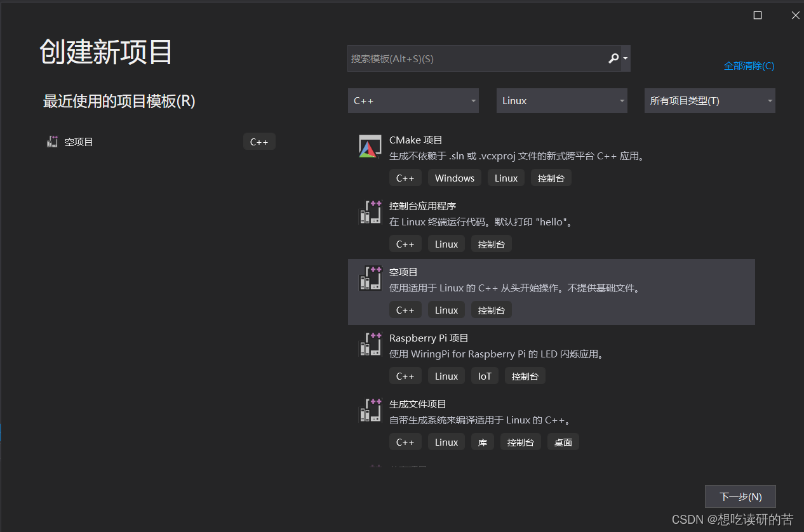Image resolution: width=804 pixels, height=532 pixels.
Task: Click the Windows tag on CMake 项目
Action: tap(454, 178)
